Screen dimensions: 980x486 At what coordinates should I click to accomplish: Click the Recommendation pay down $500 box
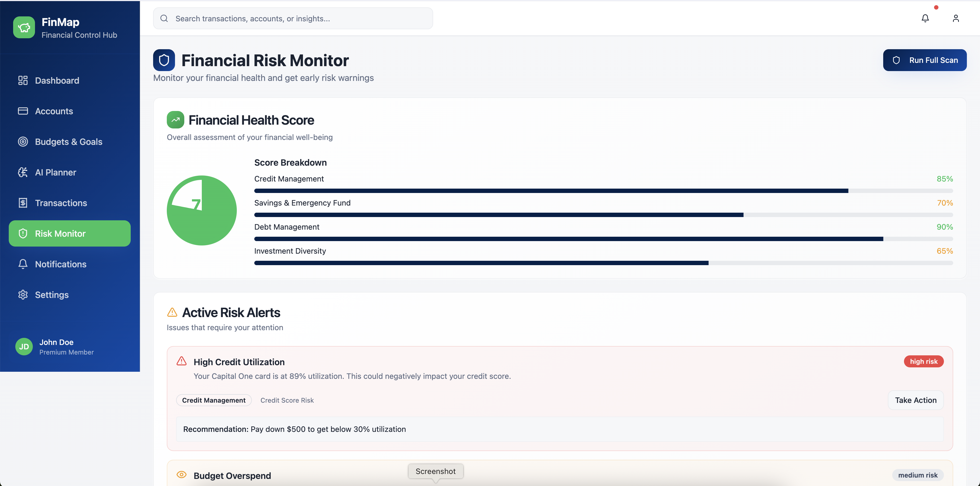point(560,429)
